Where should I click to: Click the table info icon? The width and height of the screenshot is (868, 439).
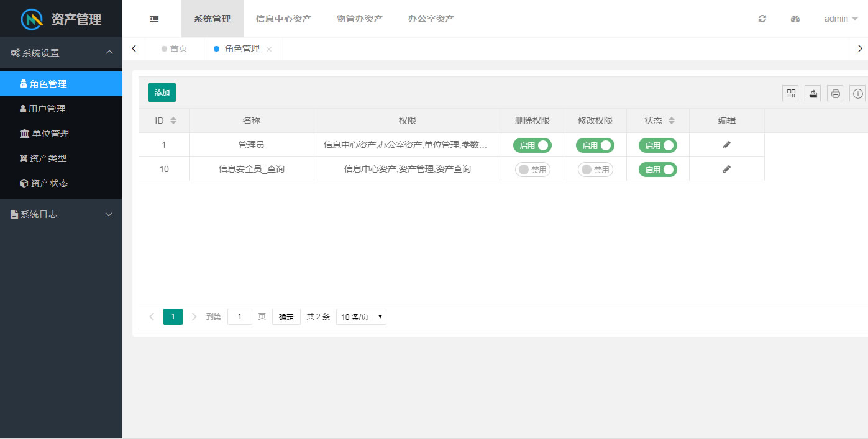(x=857, y=93)
